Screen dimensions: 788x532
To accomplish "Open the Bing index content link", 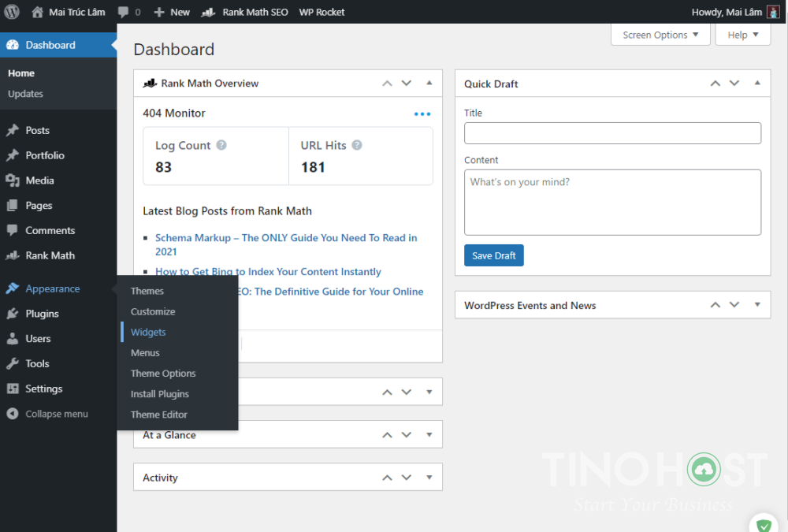I will click(268, 272).
